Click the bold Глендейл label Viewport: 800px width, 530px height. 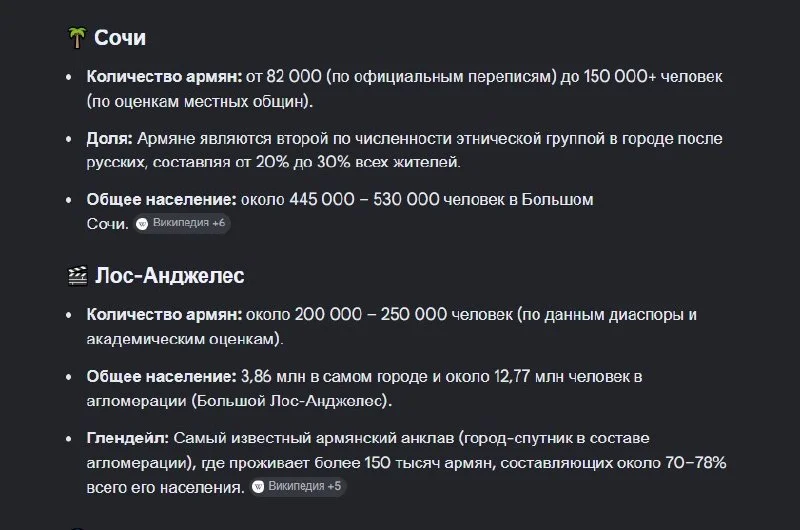coord(128,438)
